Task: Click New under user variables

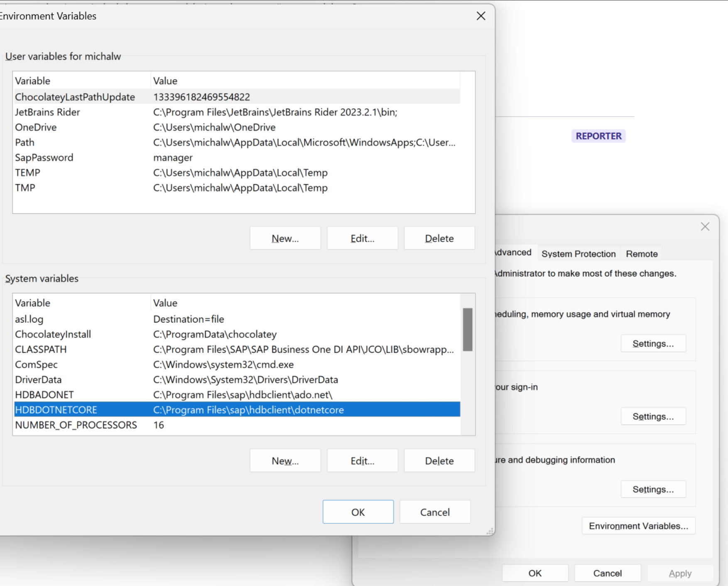Action: [x=285, y=238]
